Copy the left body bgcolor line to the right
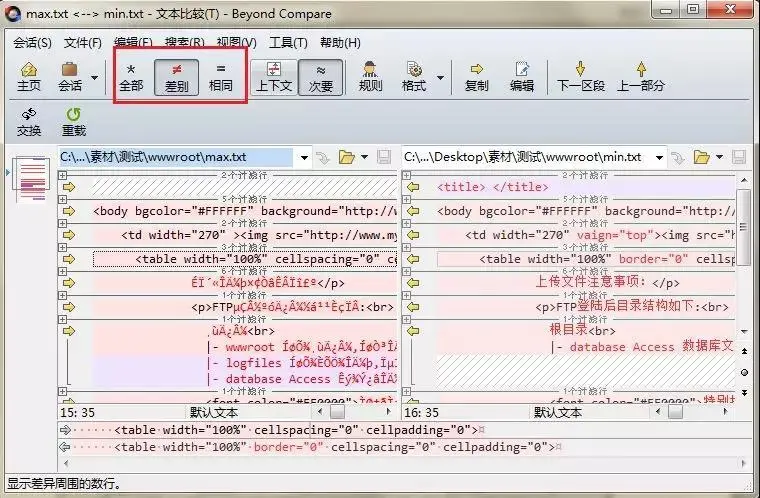The height and width of the screenshot is (498, 760). [x=69, y=211]
